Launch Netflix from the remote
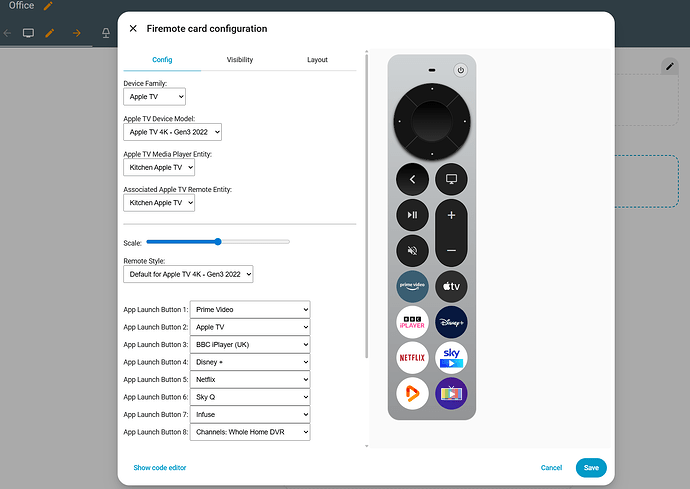 (412, 358)
